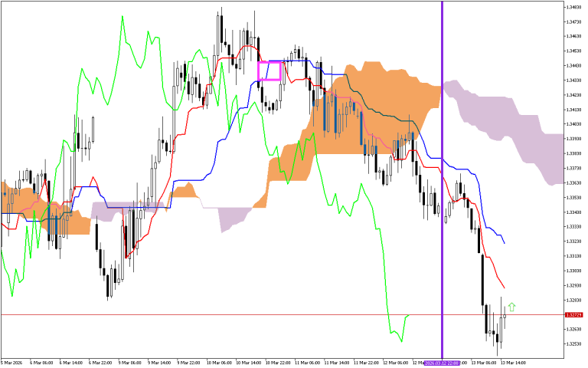Image resolution: width=588 pixels, height=368 pixels.
Task: Click the 1.34430 price axis label
Action: pos(574,66)
